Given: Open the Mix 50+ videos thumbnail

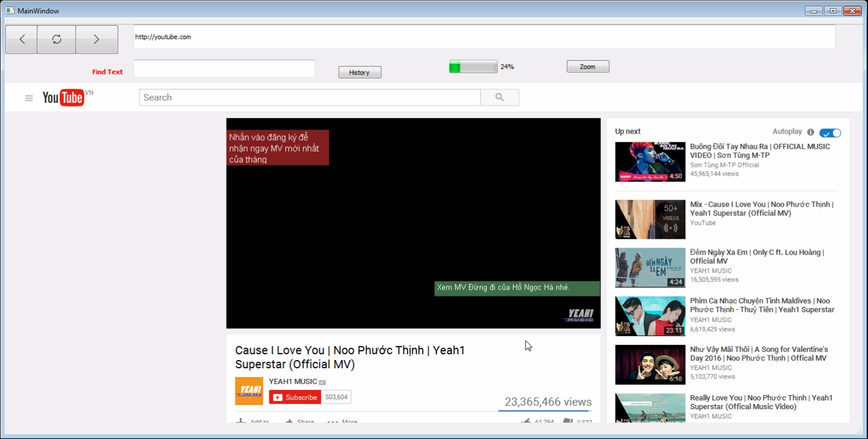Looking at the screenshot, I should click(x=650, y=220).
